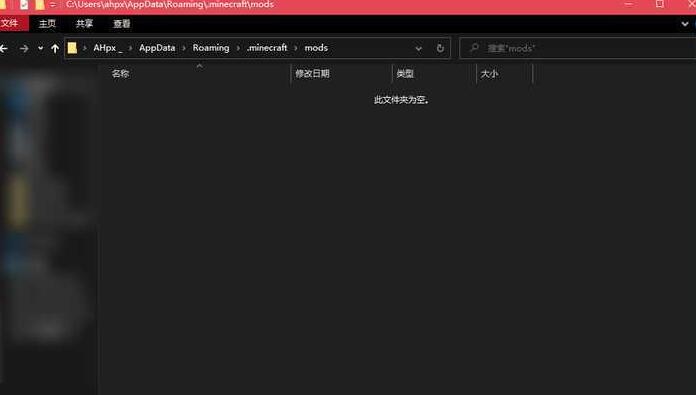The width and height of the screenshot is (696, 395).
Task: Go back with the left arrow
Action: click(4, 48)
